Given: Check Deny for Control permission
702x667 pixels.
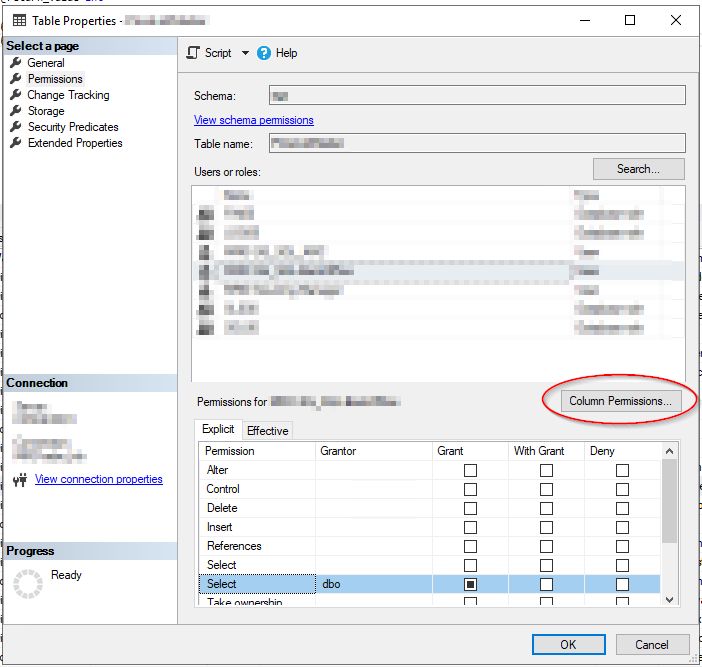Looking at the screenshot, I should point(622,489).
